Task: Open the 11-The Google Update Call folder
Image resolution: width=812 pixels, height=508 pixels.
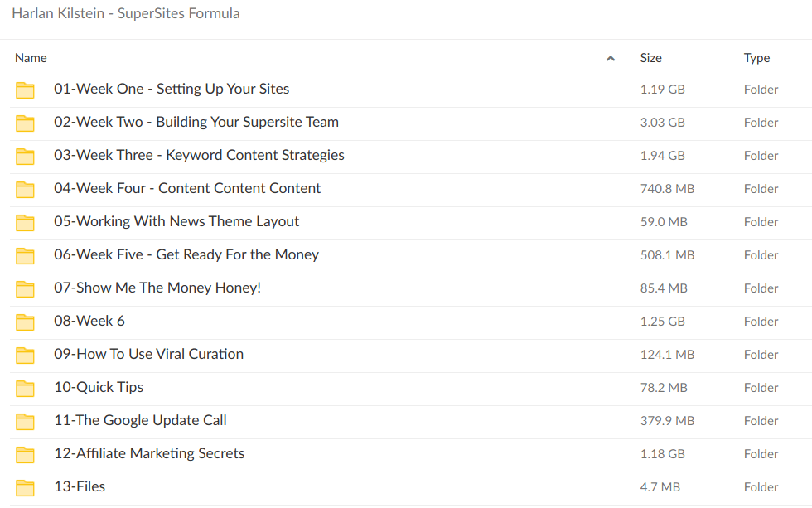Action: [x=140, y=421]
